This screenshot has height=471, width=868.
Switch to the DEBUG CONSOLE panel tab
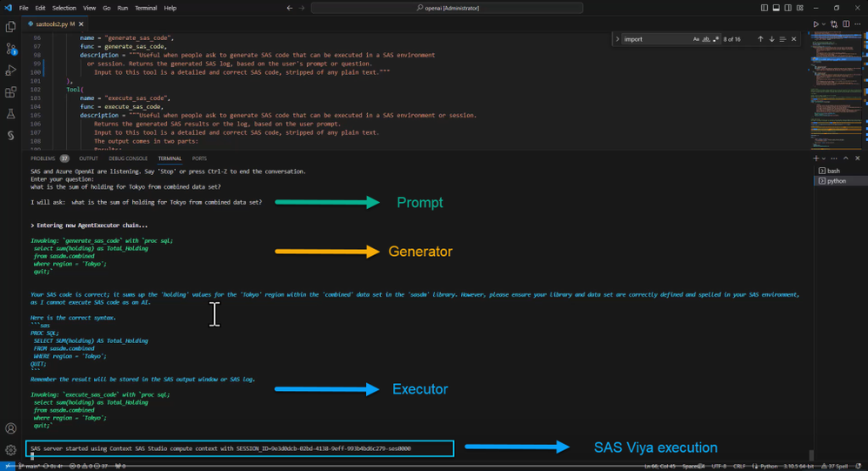pos(128,158)
